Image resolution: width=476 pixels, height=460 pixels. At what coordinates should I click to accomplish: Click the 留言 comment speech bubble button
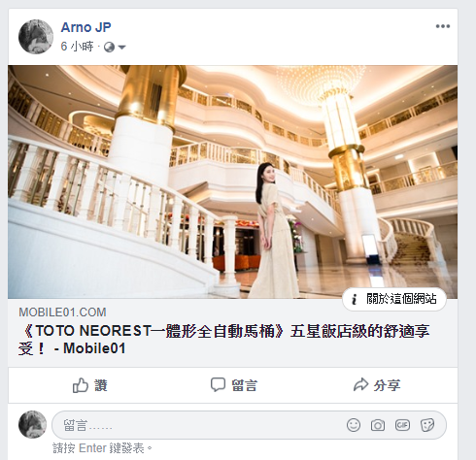[234, 385]
